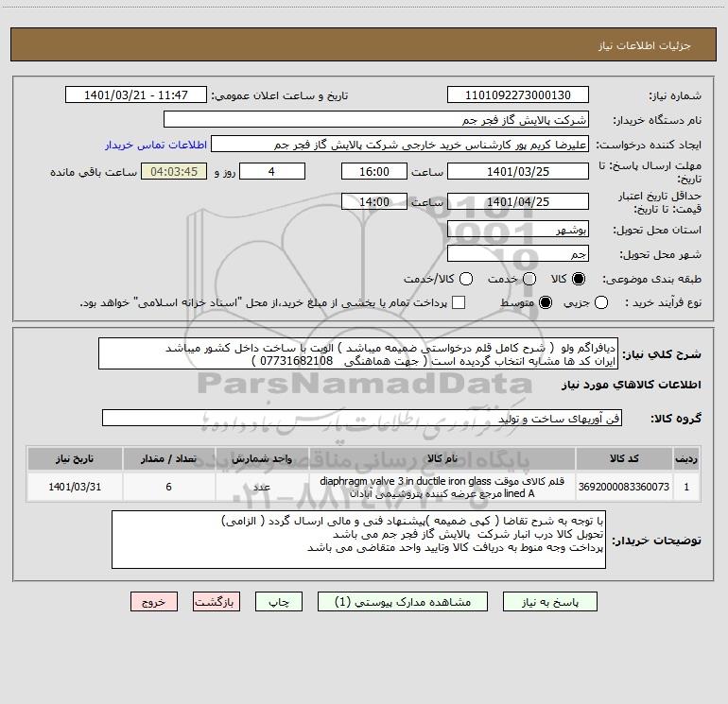
Task: Select the کالا radio button
Action: click(x=579, y=279)
